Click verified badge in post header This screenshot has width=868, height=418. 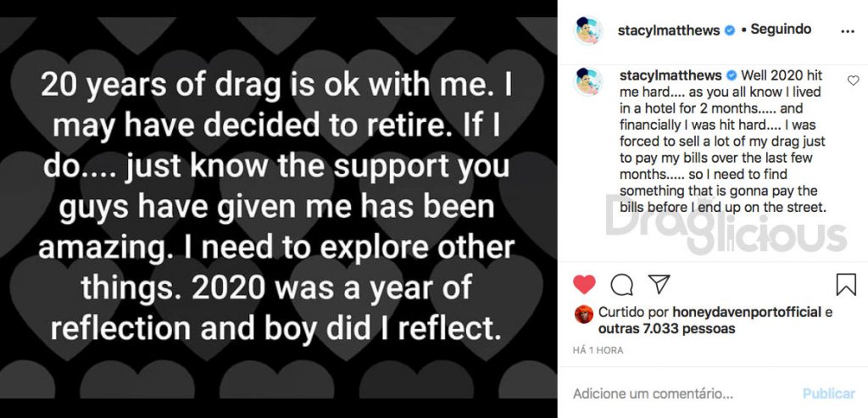pyautogui.click(x=730, y=31)
